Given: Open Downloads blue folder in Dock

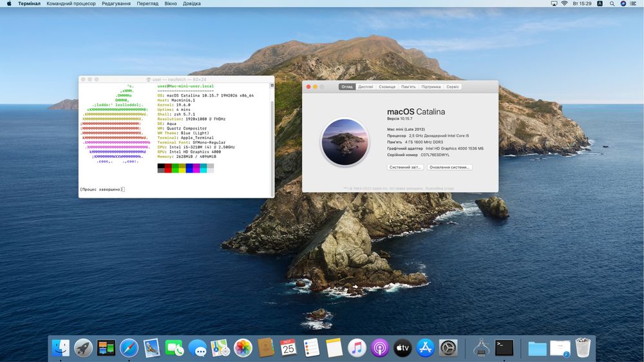Looking at the screenshot, I should [537, 349].
